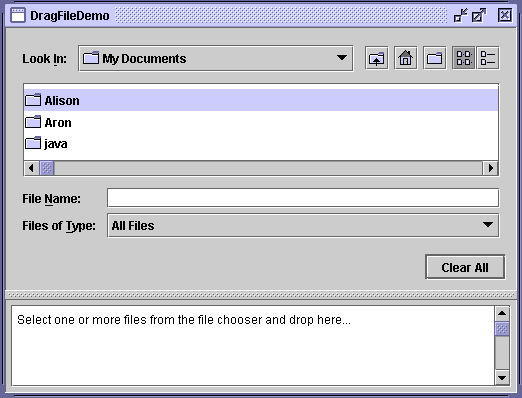Switch to List view
Viewport: 522px width, 398px height.
point(464,58)
